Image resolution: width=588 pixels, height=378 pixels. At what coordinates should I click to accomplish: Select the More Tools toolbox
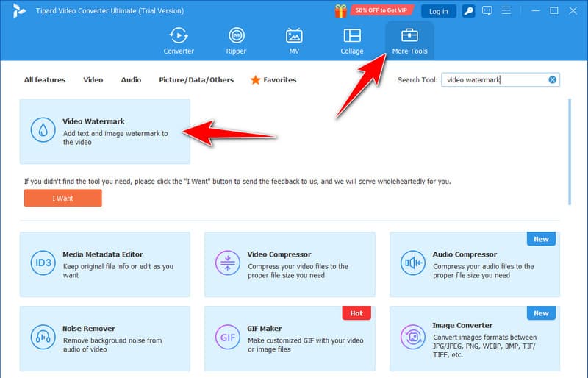click(x=409, y=41)
